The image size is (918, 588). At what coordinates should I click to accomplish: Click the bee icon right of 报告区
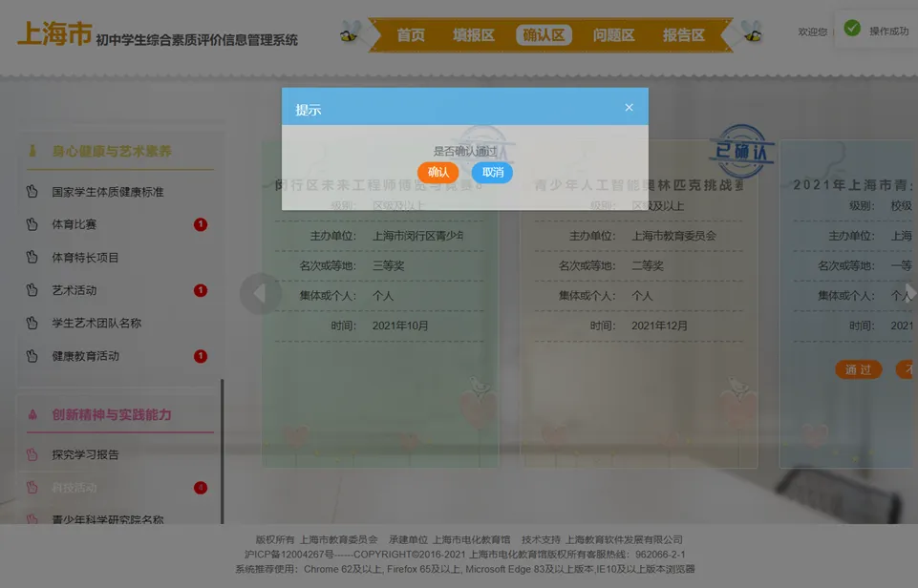(x=751, y=32)
